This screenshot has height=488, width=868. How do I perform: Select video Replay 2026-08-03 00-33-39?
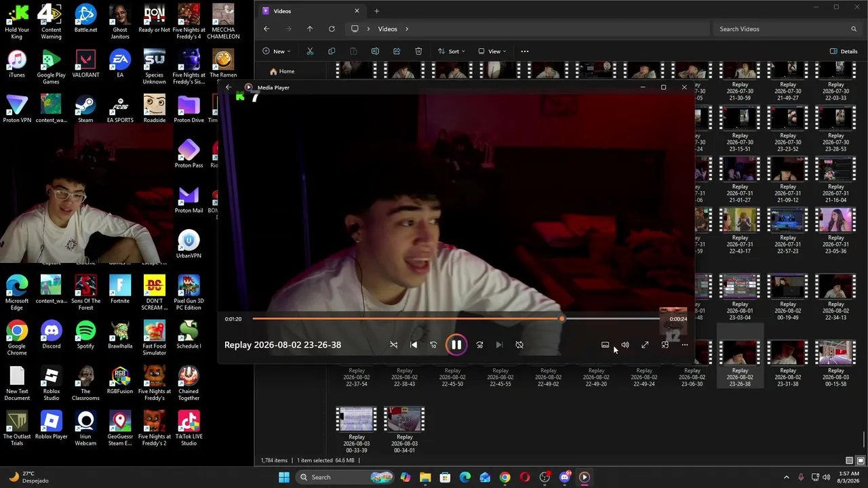tap(357, 430)
